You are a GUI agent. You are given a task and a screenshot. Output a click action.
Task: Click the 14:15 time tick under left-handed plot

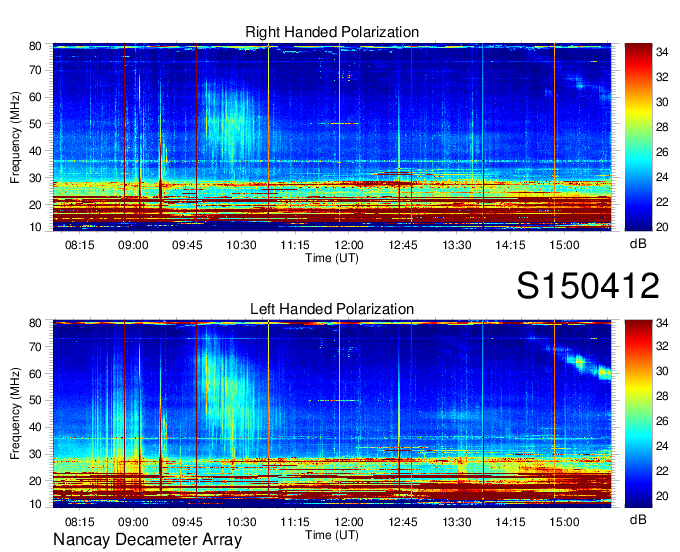510,522
